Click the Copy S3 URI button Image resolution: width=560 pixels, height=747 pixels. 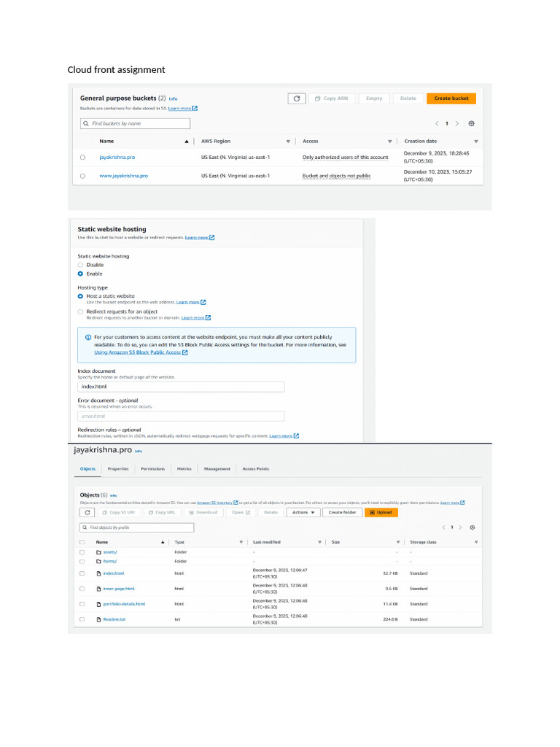pyautogui.click(x=119, y=513)
